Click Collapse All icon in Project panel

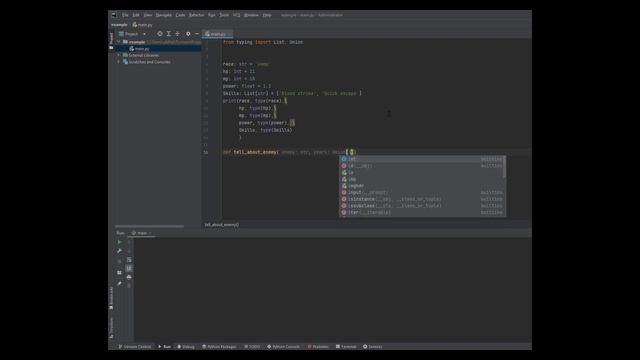(x=177, y=34)
